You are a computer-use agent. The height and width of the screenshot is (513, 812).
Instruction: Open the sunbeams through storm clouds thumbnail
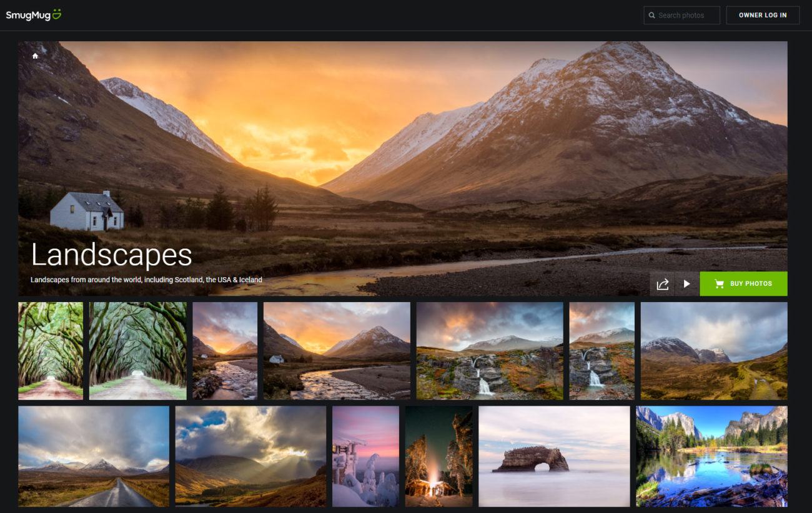251,457
